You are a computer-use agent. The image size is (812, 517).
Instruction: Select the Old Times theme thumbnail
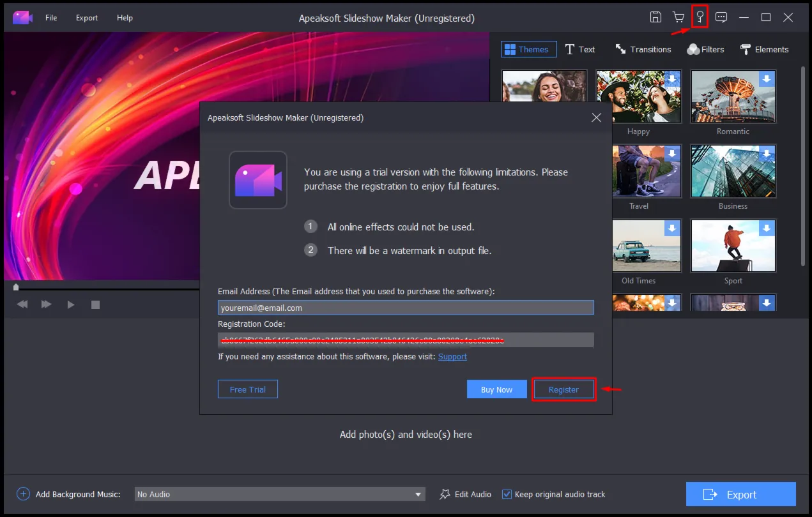point(647,246)
